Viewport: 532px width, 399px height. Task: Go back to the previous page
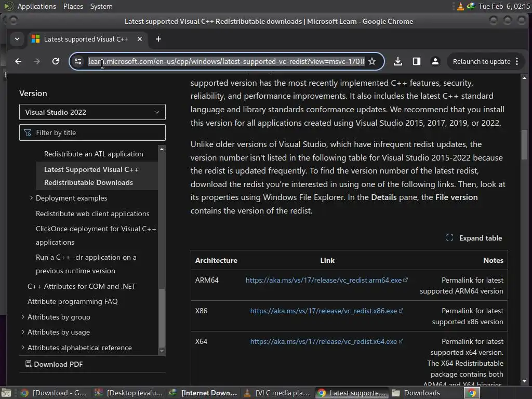tap(18, 61)
